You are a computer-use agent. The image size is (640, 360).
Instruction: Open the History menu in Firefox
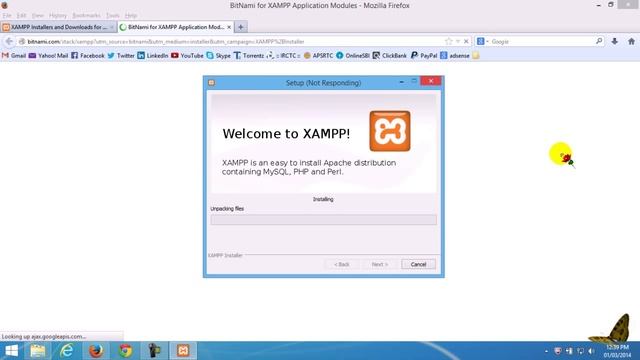[x=58, y=16]
